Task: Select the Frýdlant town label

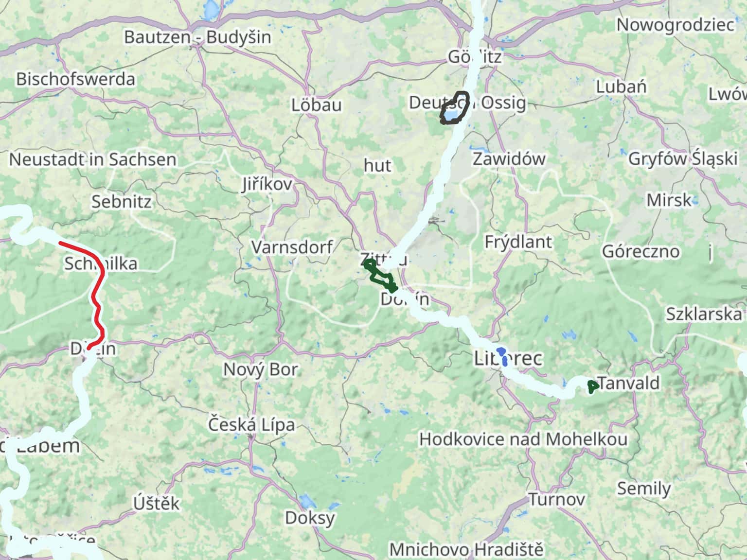Action: 518,242
